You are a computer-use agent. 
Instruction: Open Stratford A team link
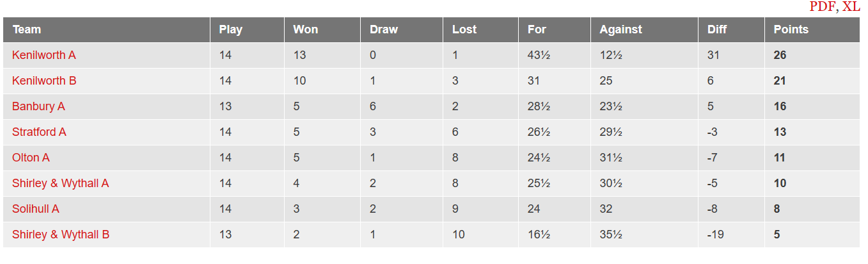(x=39, y=132)
